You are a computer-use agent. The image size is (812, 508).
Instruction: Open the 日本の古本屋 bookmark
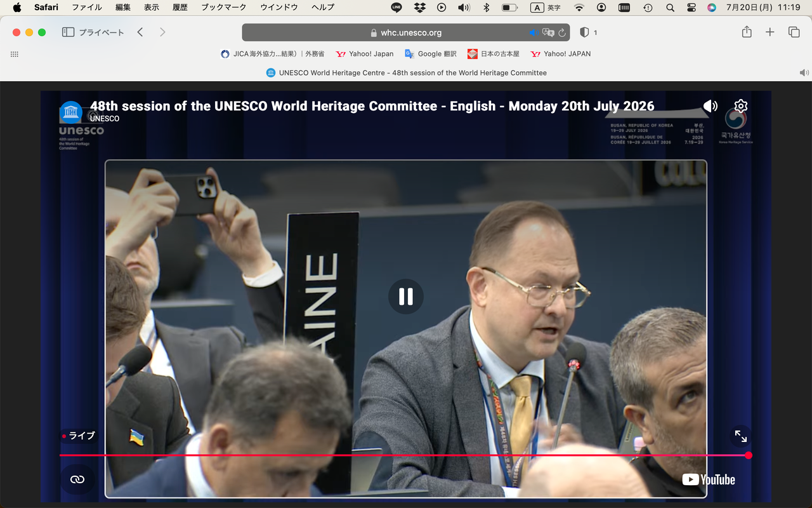[x=494, y=54]
